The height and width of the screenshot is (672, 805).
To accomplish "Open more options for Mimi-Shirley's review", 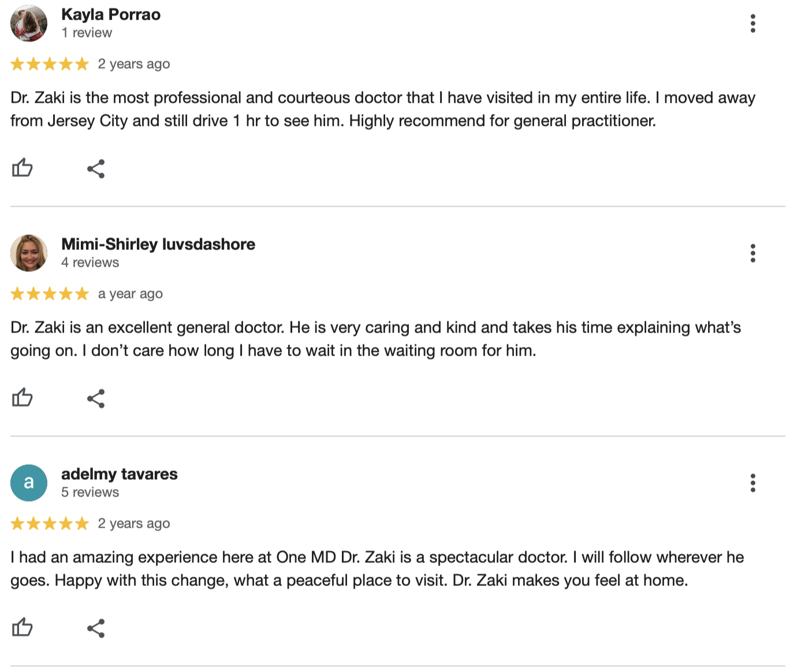I will tap(752, 253).
